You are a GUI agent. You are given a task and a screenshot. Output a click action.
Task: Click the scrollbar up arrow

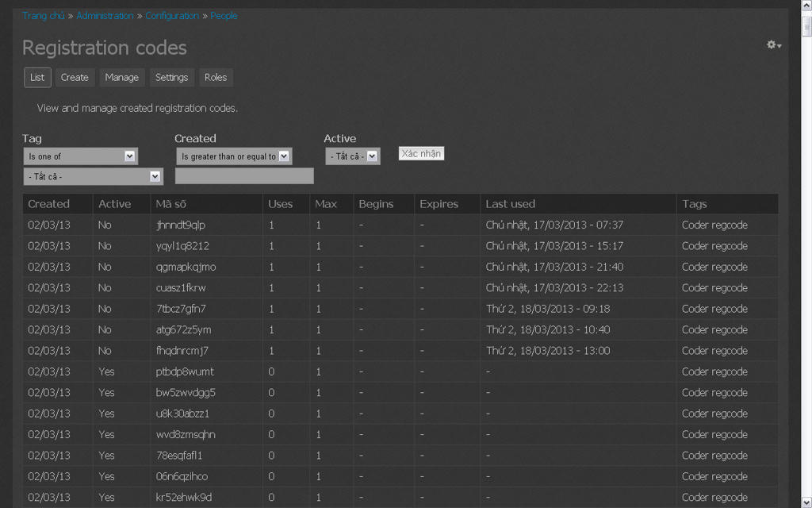click(x=806, y=5)
